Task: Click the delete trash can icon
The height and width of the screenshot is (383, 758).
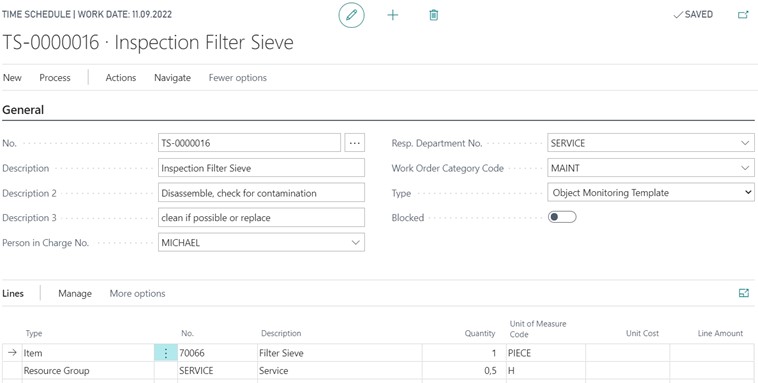Action: pyautogui.click(x=434, y=15)
